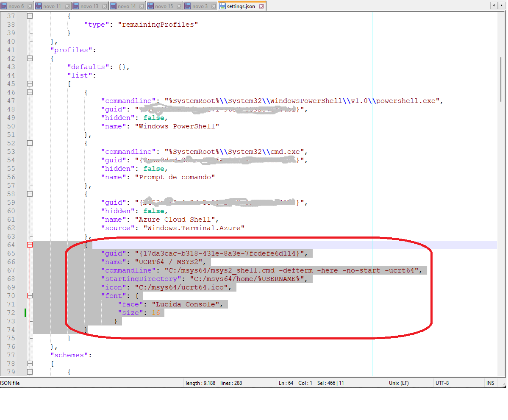Toggle INS insert mode in status bar
This screenshot has height=420, width=508.
pos(490,383)
